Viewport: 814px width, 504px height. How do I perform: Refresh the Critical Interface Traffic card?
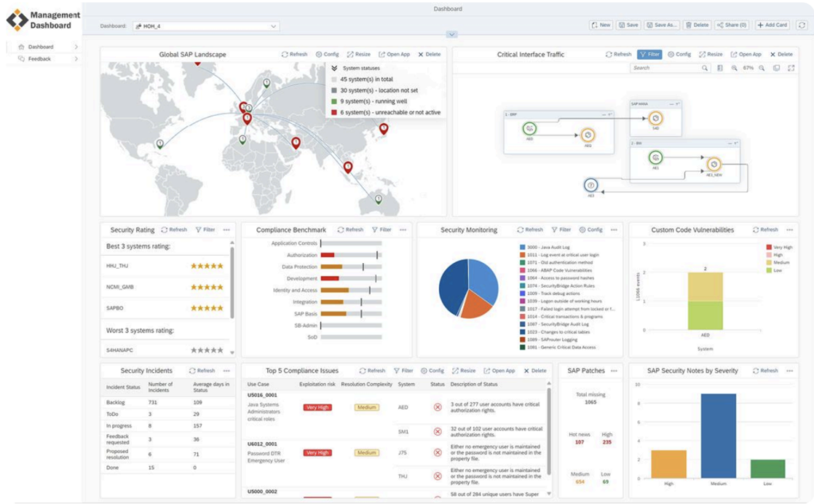[618, 54]
